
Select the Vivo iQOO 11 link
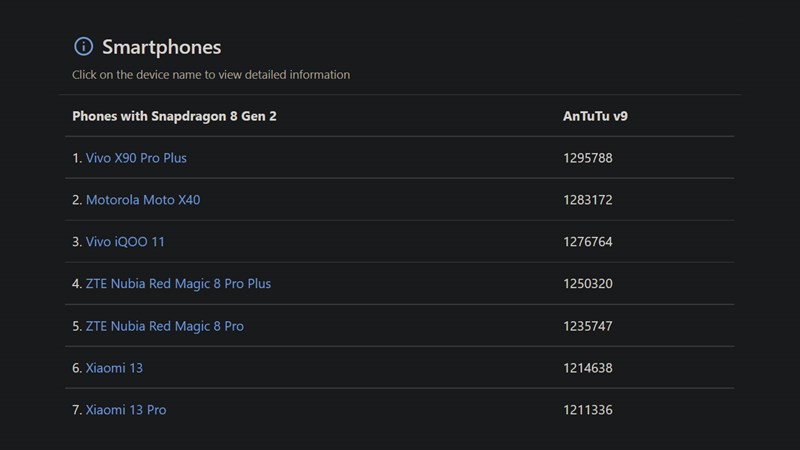tap(125, 242)
